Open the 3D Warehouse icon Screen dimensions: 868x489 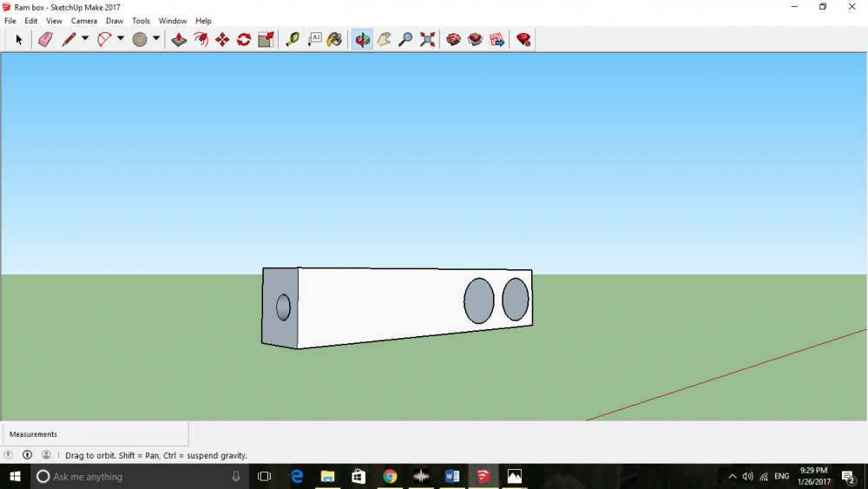[x=453, y=39]
